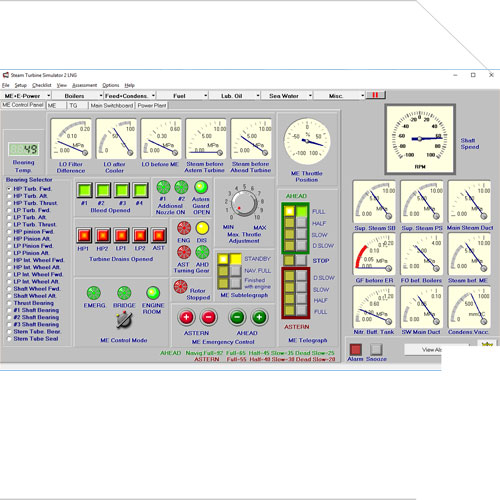500x500 pixels.
Task: Click the ENG turning gear red lamp
Action: (x=184, y=228)
